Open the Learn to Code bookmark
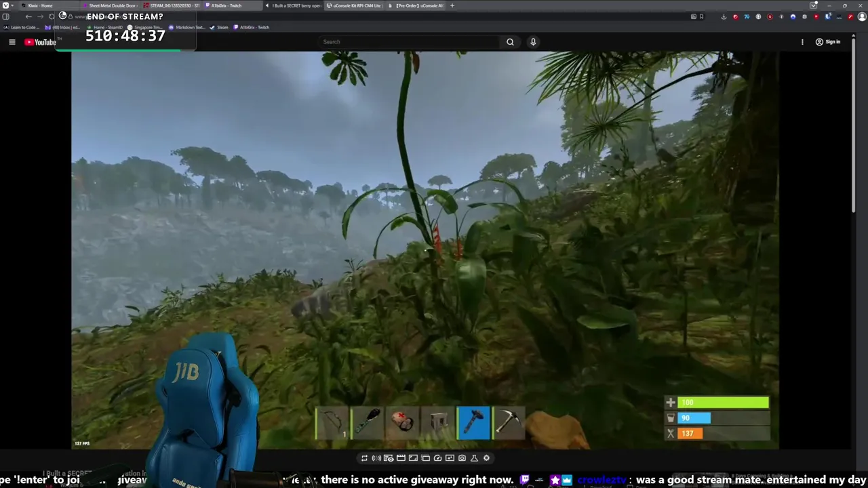This screenshot has width=868, height=488. [22, 27]
